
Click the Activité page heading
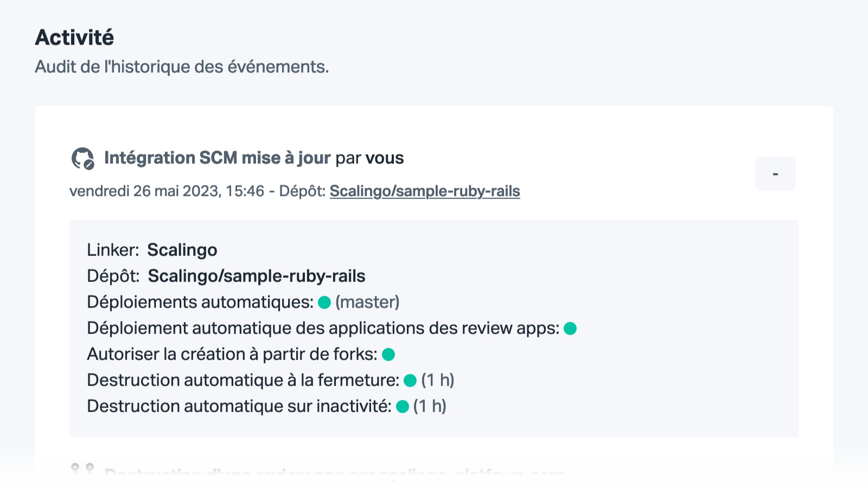[75, 37]
